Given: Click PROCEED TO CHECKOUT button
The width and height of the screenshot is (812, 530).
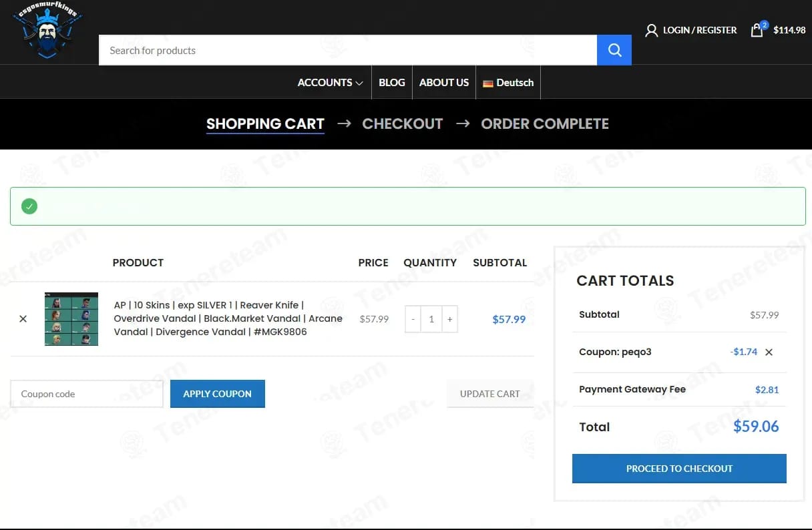Looking at the screenshot, I should point(679,469).
